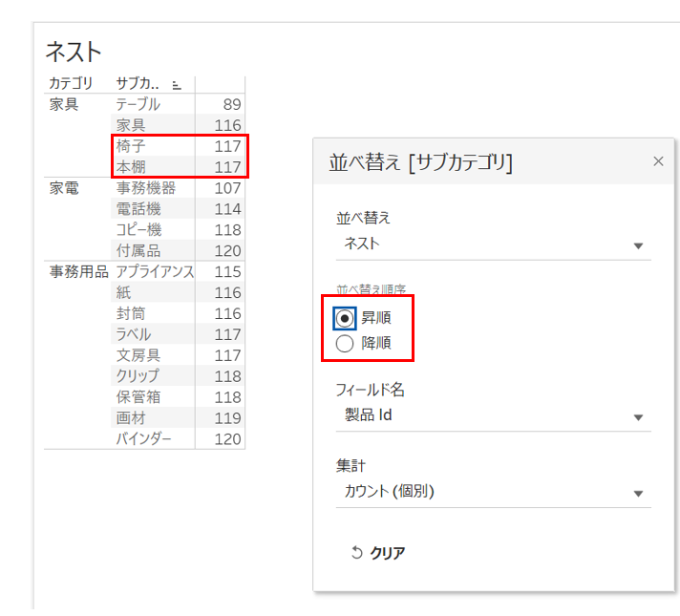Viewport: 680px width, 616px height.
Task: Click the ネスト sheet title
Action: [x=74, y=53]
